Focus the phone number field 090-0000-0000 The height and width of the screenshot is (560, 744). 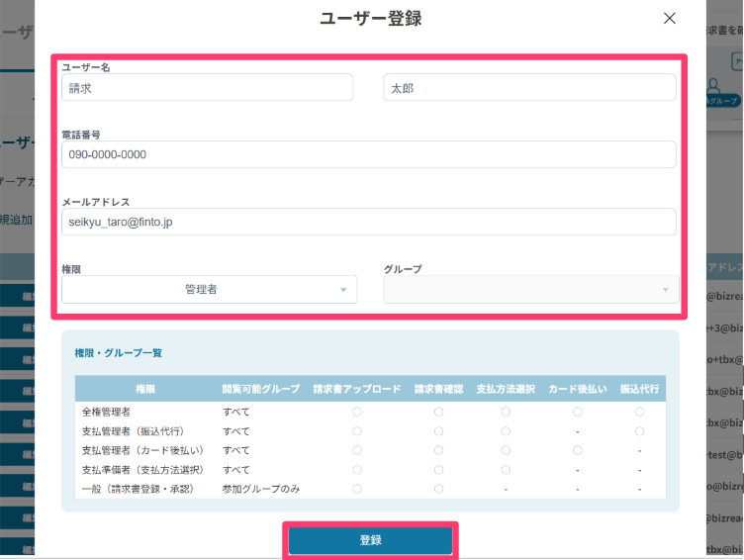[368, 155]
